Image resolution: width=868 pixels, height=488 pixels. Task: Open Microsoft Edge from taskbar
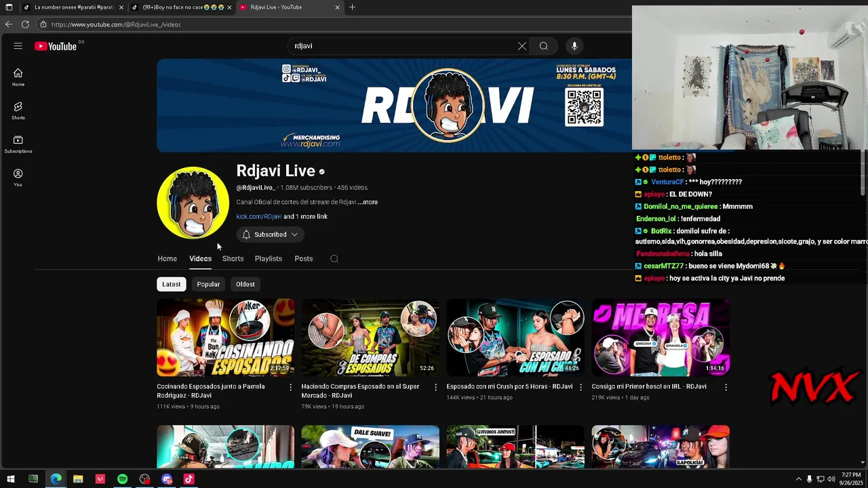(56, 479)
